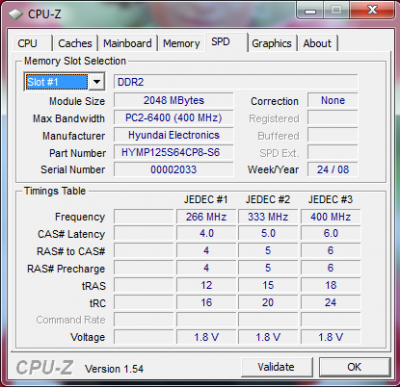Open the Caches tab
Screen dimensions: 400x388
point(75,43)
